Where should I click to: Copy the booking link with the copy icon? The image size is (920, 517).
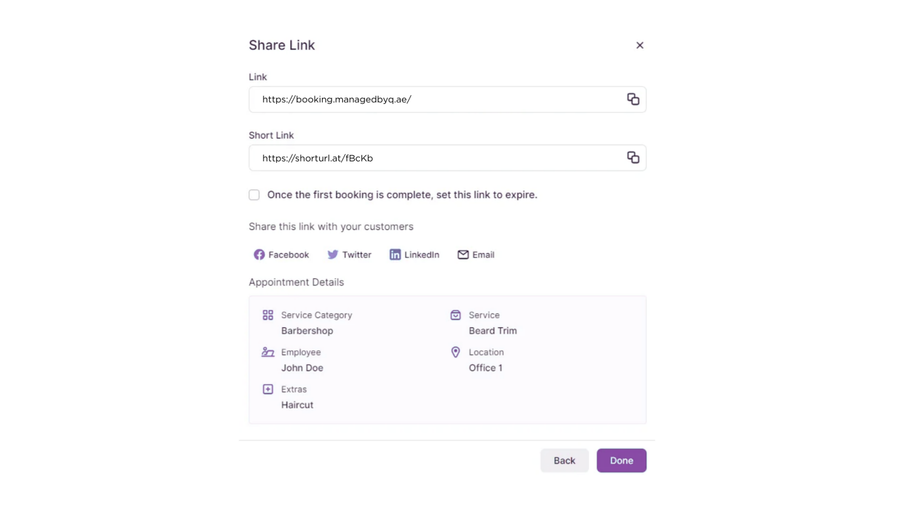pos(633,99)
